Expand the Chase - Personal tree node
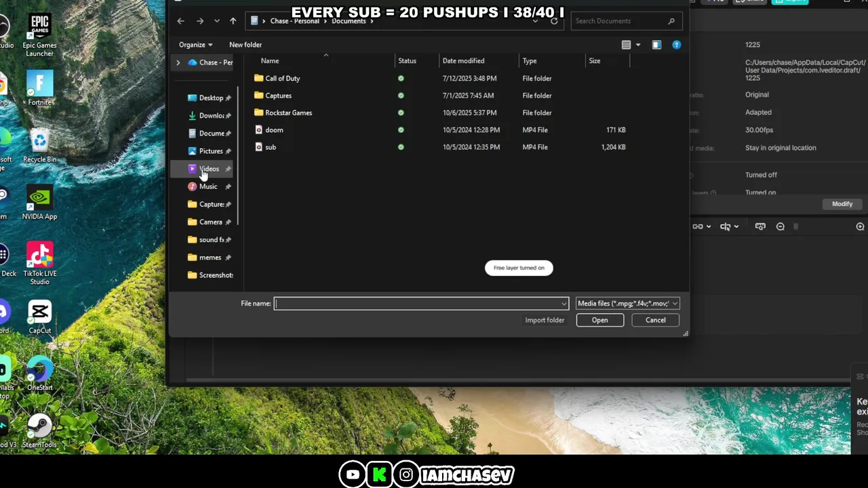868x488 pixels. tap(178, 62)
